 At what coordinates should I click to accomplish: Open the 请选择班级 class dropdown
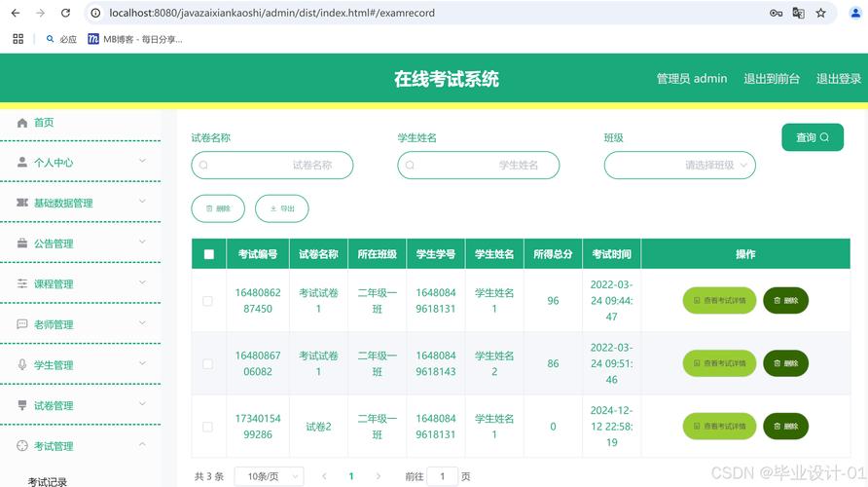click(x=680, y=166)
